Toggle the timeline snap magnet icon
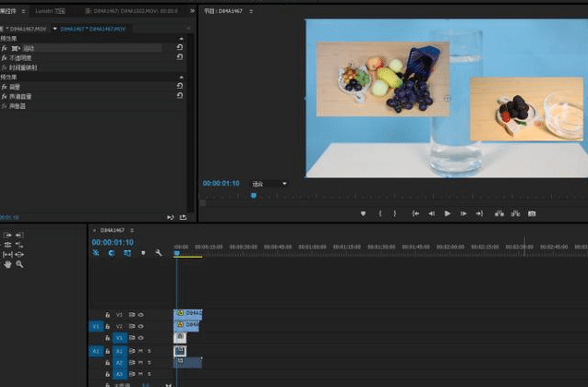 pyautogui.click(x=111, y=253)
